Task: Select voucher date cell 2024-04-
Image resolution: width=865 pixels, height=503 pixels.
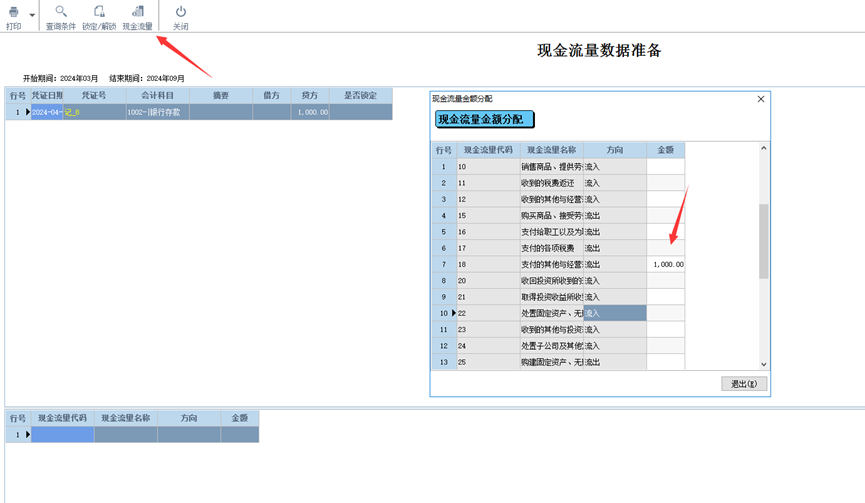Action: click(47, 112)
